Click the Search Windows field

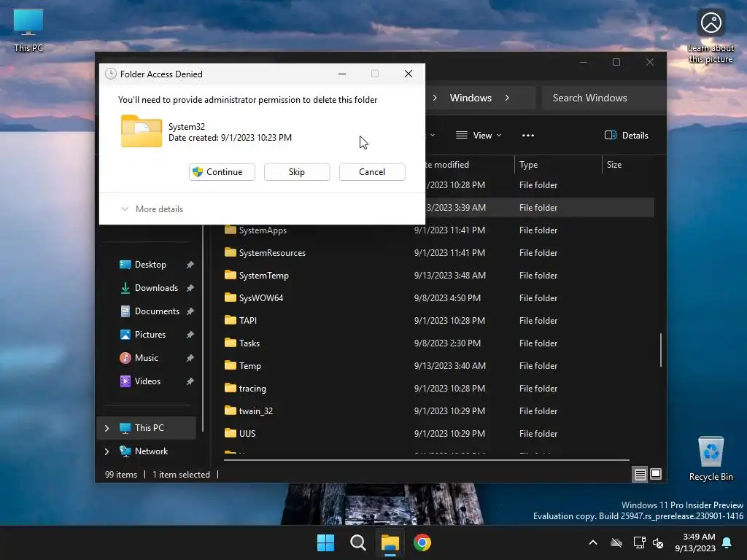603,98
